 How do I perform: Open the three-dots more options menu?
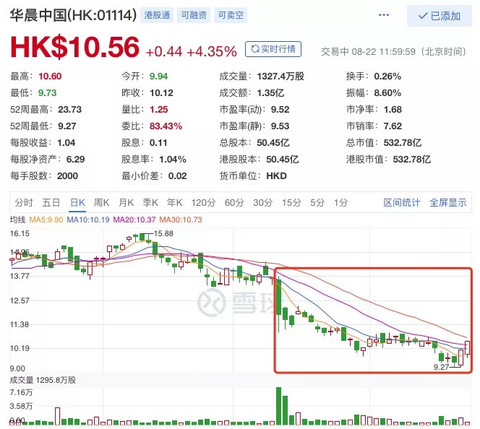pyautogui.click(x=384, y=15)
